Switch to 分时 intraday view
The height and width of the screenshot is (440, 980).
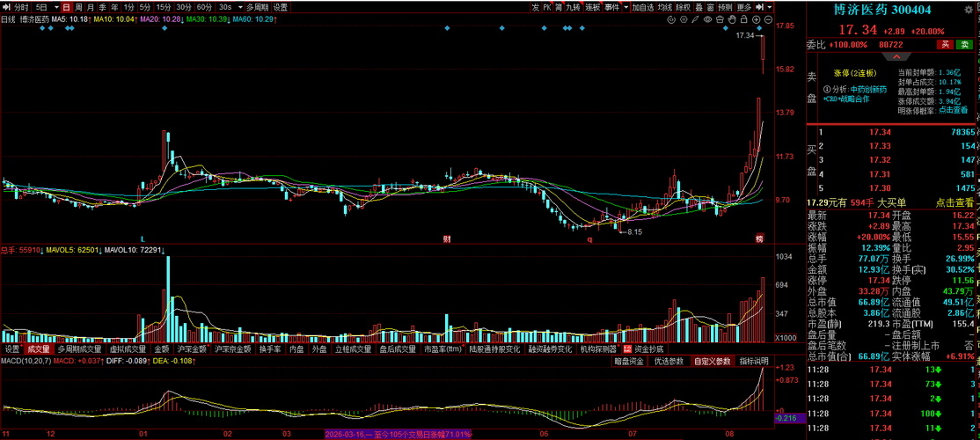pyautogui.click(x=20, y=8)
